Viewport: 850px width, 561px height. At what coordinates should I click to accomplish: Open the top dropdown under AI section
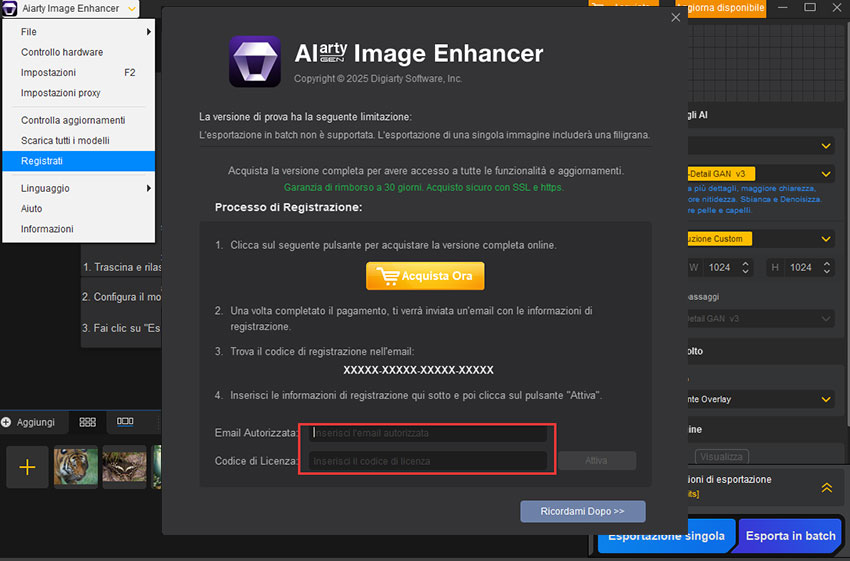[x=761, y=145]
